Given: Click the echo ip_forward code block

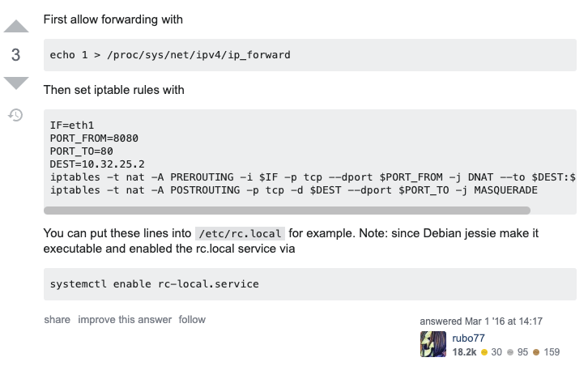Looking at the screenshot, I should (x=170, y=55).
